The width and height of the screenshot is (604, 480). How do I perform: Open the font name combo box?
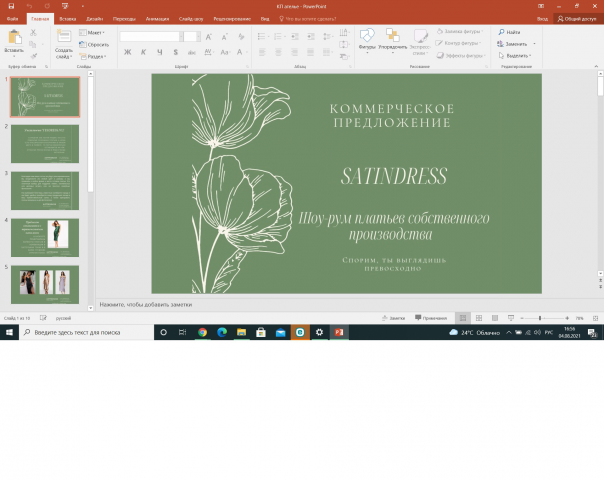pyautogui.click(x=151, y=37)
